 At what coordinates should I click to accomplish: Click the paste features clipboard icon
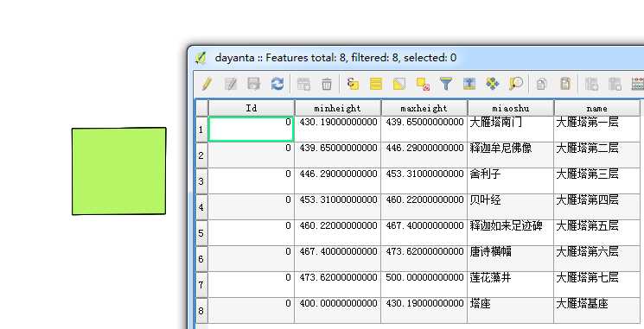[x=565, y=84]
